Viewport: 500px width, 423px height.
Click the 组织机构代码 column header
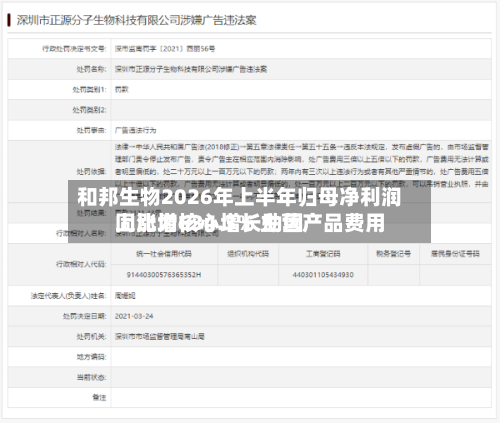(x=248, y=254)
